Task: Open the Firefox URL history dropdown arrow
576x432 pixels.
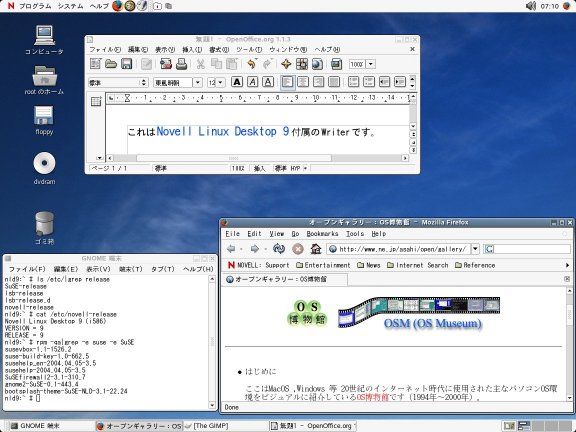Action: pyautogui.click(x=475, y=249)
